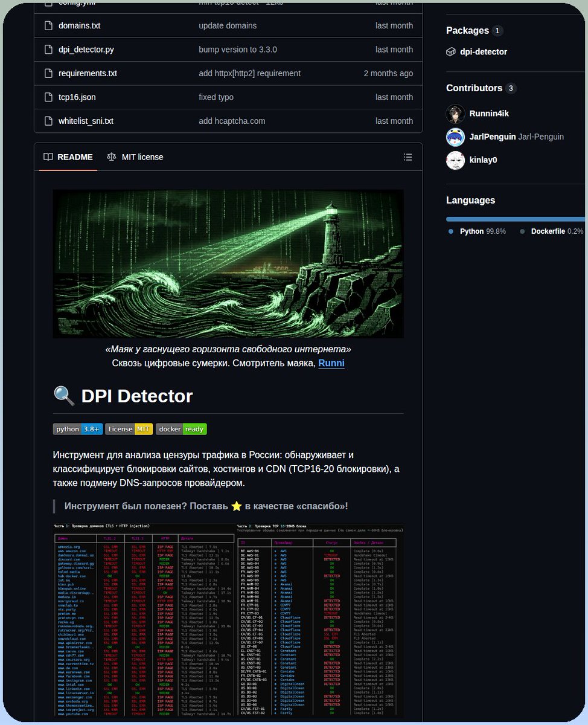
Task: Open the Packages section heading
Action: (467, 31)
